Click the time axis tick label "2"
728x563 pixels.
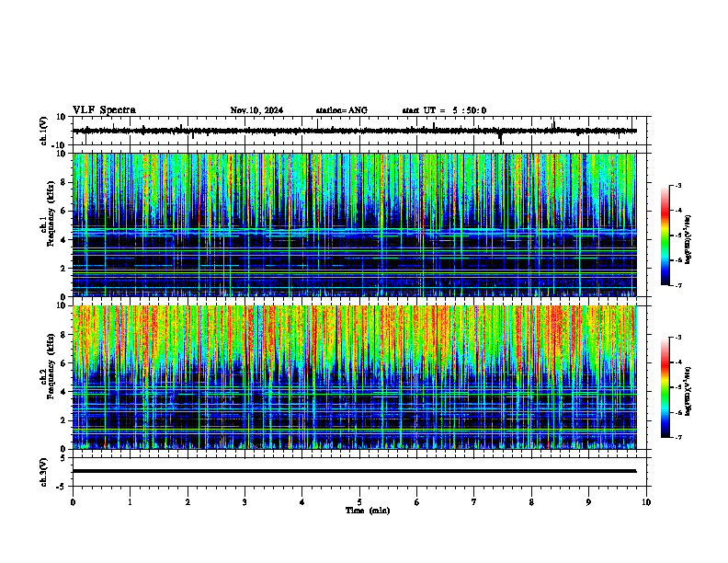[188, 502]
